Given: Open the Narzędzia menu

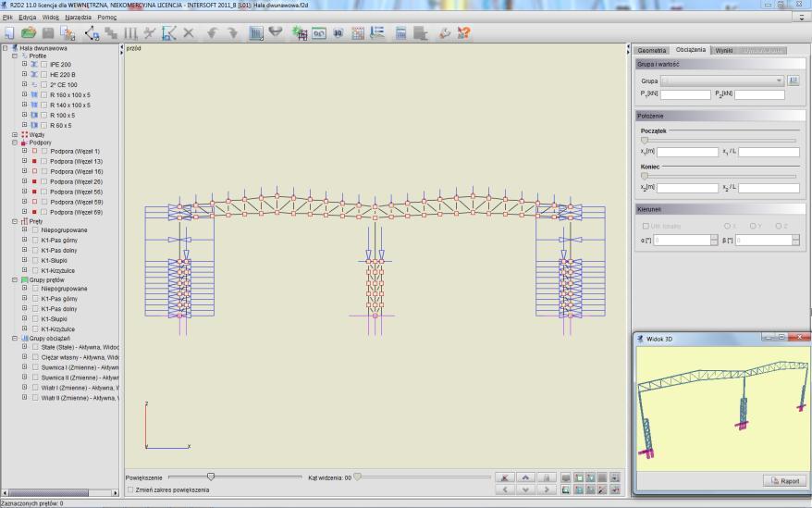Looking at the screenshot, I should [x=79, y=17].
